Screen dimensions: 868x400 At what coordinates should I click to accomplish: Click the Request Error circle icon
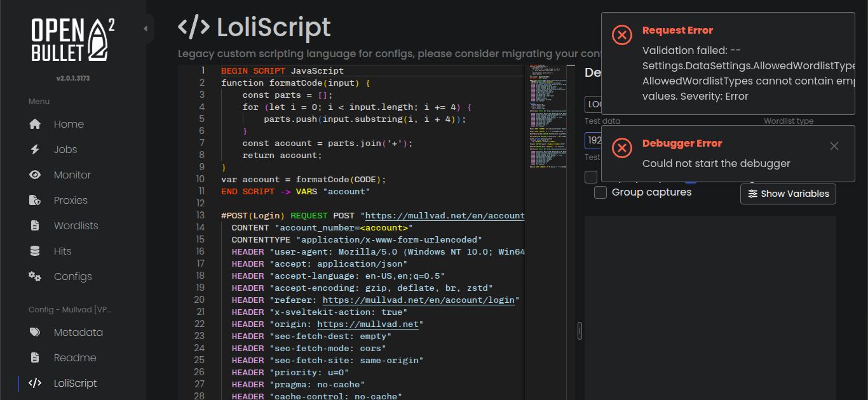pos(622,35)
